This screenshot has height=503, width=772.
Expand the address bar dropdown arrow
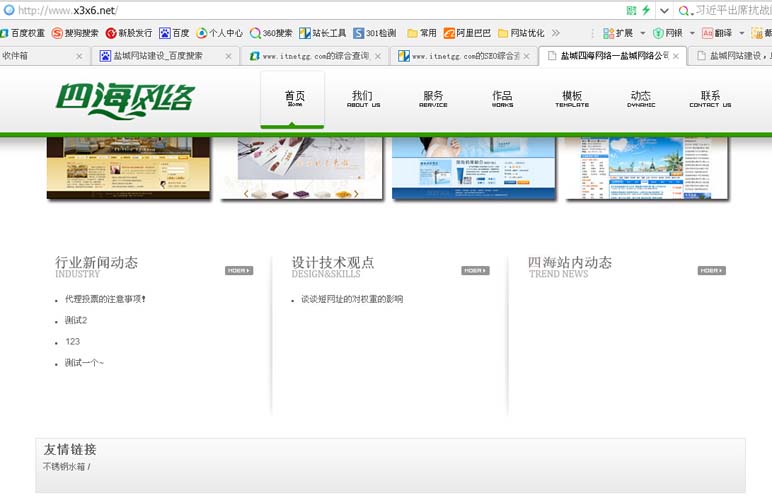pyautogui.click(x=663, y=10)
